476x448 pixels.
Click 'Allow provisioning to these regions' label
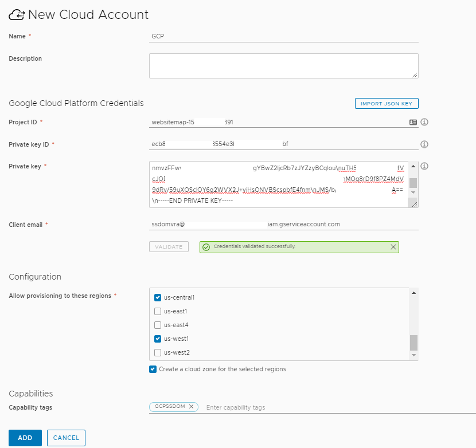click(60, 296)
